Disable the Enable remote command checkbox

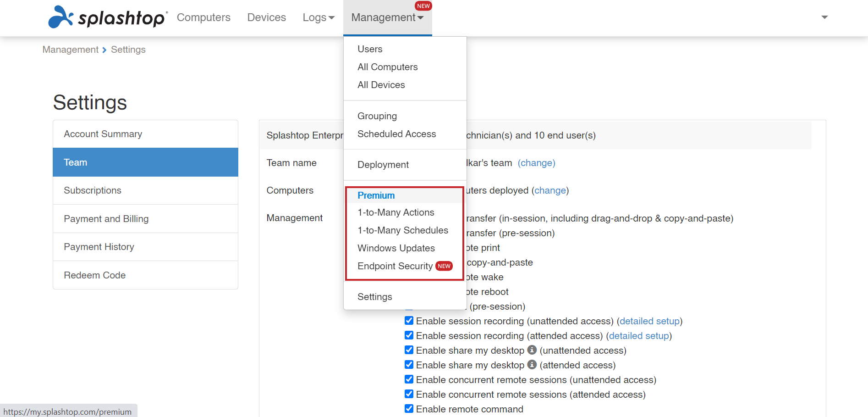tap(409, 409)
